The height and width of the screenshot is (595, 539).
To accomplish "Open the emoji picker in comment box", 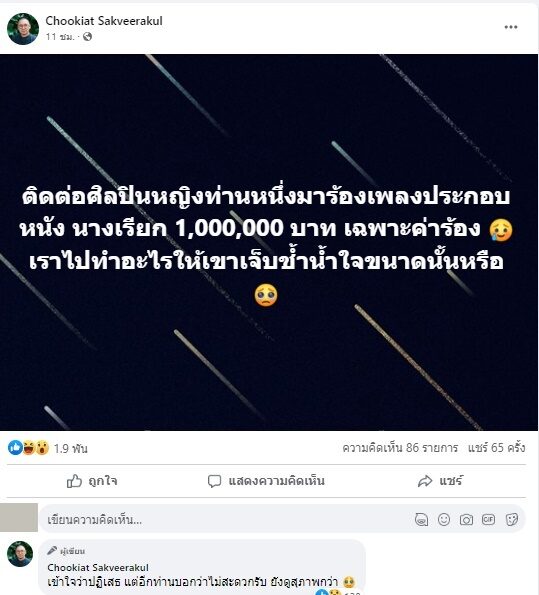I will tap(444, 519).
